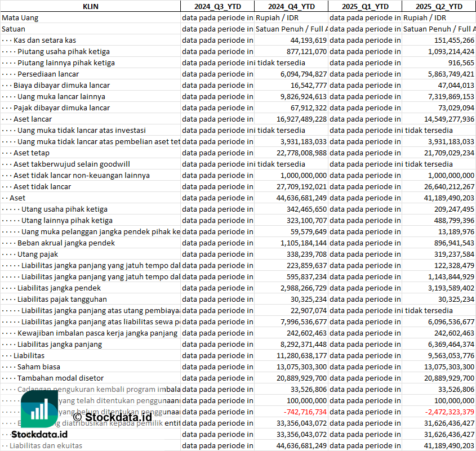Select the 2025_Q1_YTD column header
The width and height of the screenshot is (476, 451).
pyautogui.click(x=365, y=6)
